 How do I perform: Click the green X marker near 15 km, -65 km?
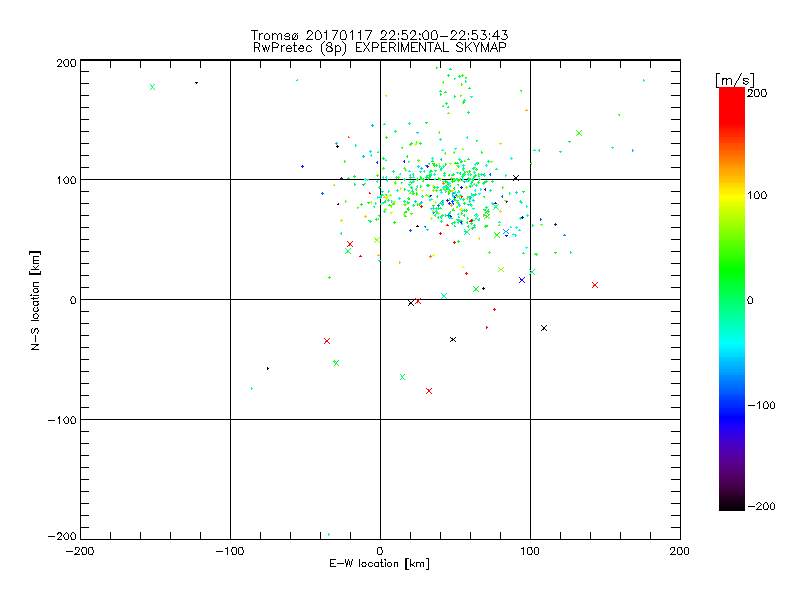tap(403, 377)
